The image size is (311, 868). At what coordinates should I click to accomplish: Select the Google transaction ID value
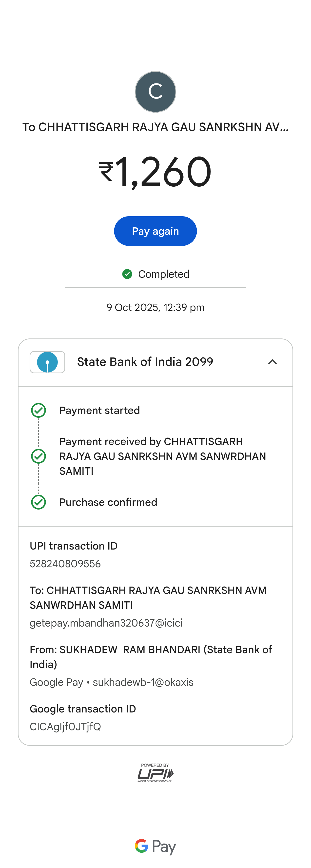(65, 727)
